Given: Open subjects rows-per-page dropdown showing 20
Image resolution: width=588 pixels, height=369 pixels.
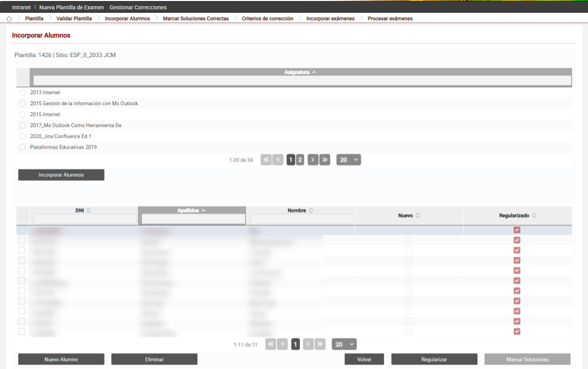Looking at the screenshot, I should point(349,160).
